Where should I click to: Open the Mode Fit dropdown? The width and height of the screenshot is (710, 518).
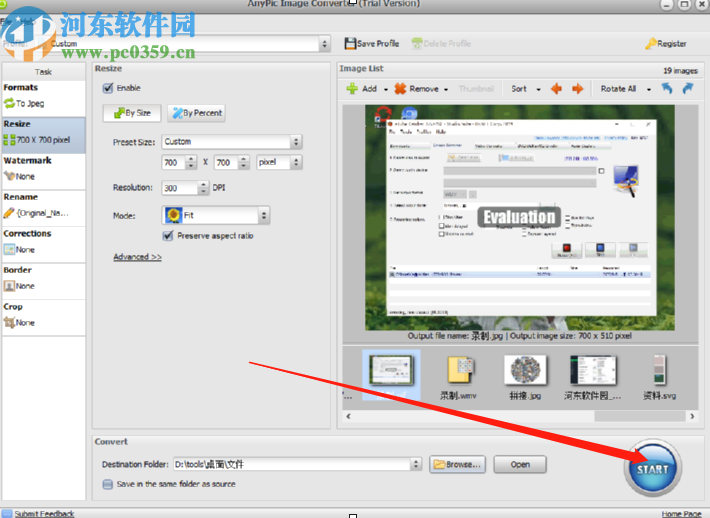264,216
